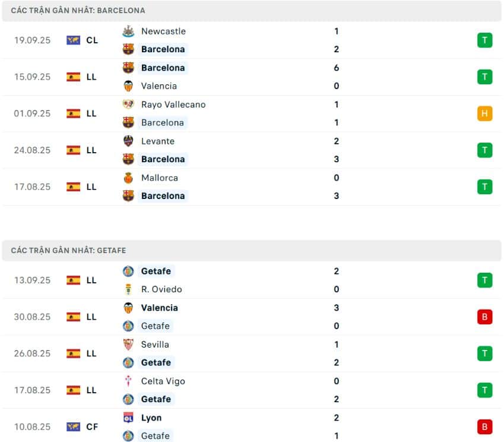
Task: Expand the Getafe recent matches section header
Action: pyautogui.click(x=68, y=250)
